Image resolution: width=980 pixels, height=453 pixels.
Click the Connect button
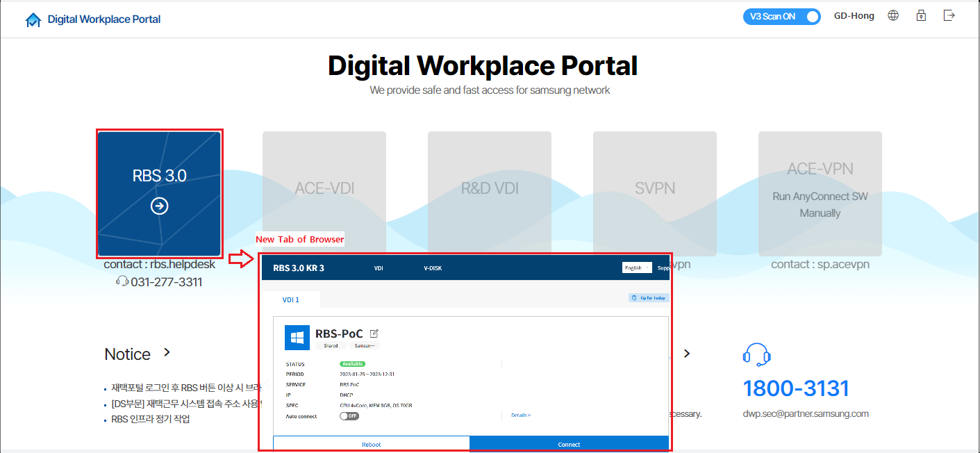[x=569, y=444]
